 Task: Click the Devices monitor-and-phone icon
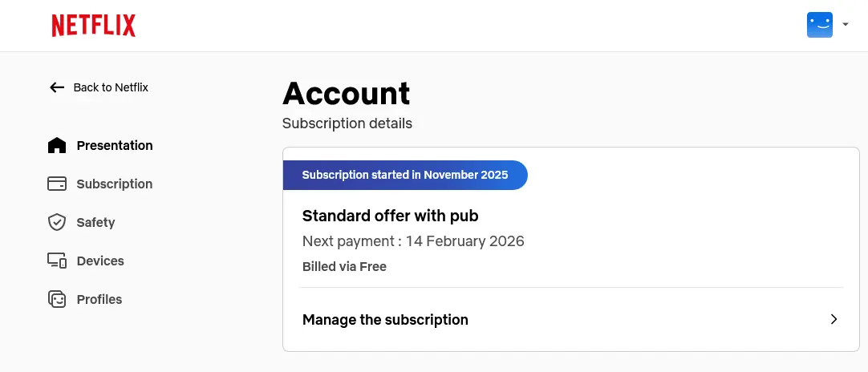57,261
